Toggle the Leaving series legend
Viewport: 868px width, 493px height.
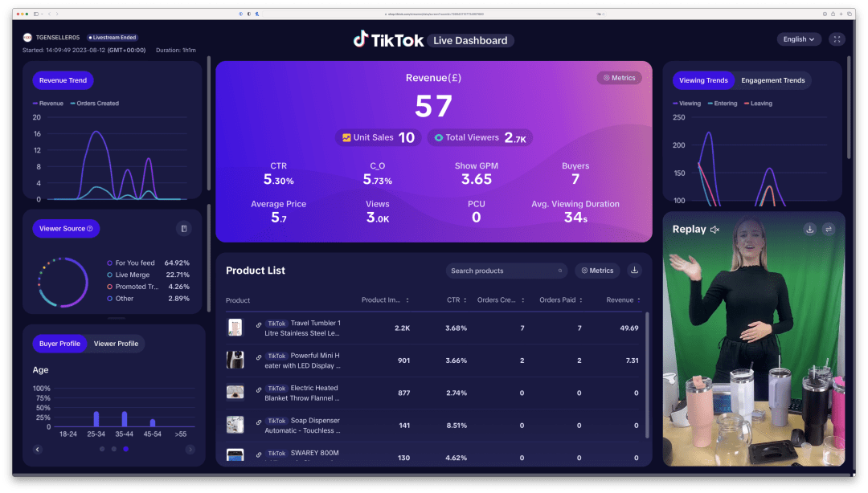(x=758, y=104)
